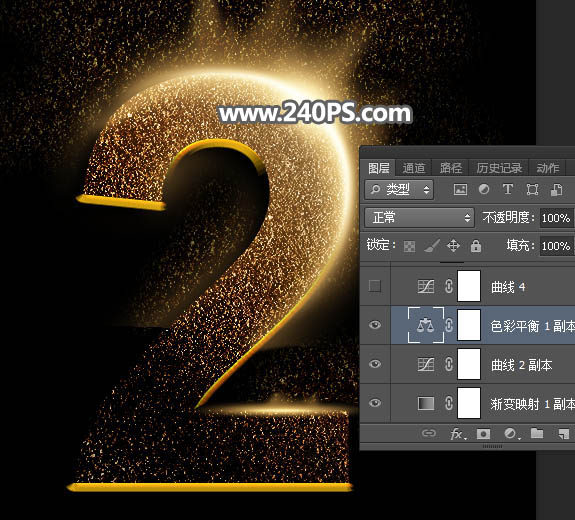Filter for type layers (T icon)

tap(508, 189)
